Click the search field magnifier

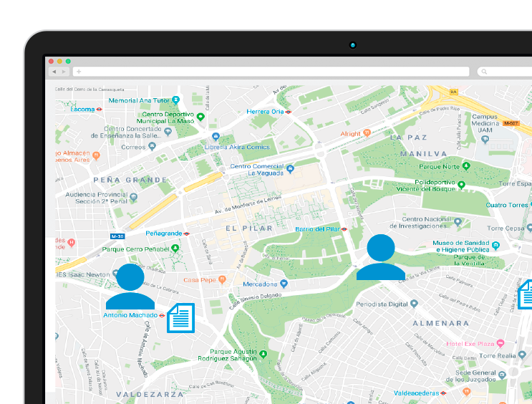click(484, 72)
